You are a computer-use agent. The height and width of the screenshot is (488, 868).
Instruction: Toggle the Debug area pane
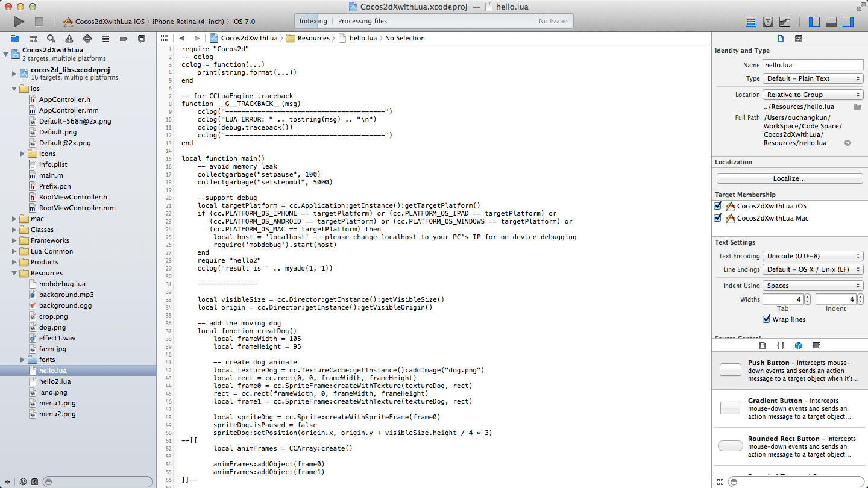[831, 22]
